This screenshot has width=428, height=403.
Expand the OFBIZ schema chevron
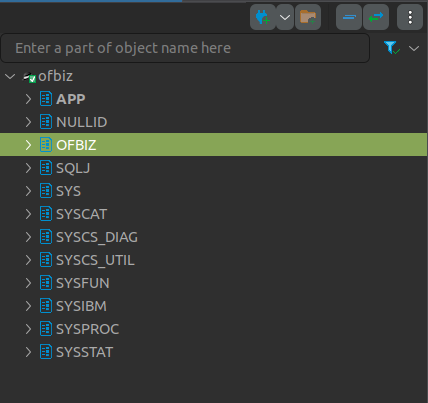[x=28, y=145]
